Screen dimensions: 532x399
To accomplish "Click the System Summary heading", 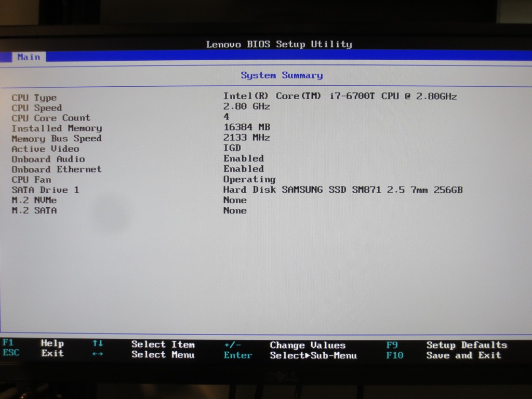I will [282, 75].
